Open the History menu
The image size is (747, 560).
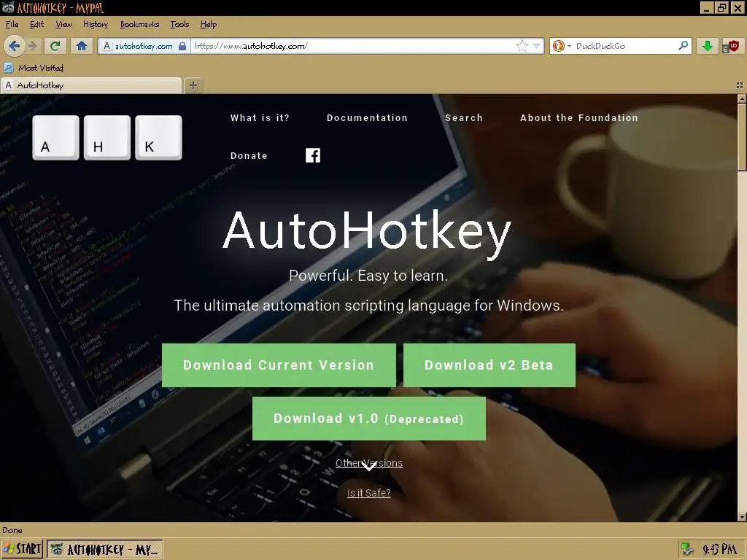point(96,24)
